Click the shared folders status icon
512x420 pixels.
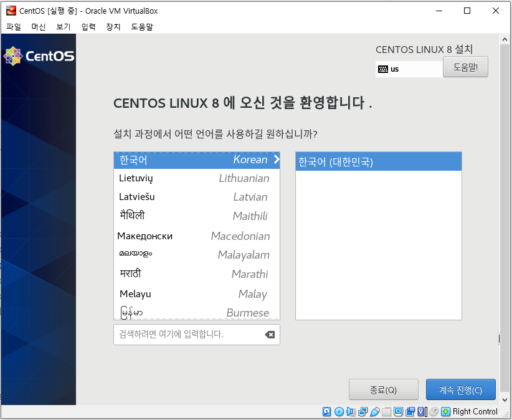tap(387, 411)
